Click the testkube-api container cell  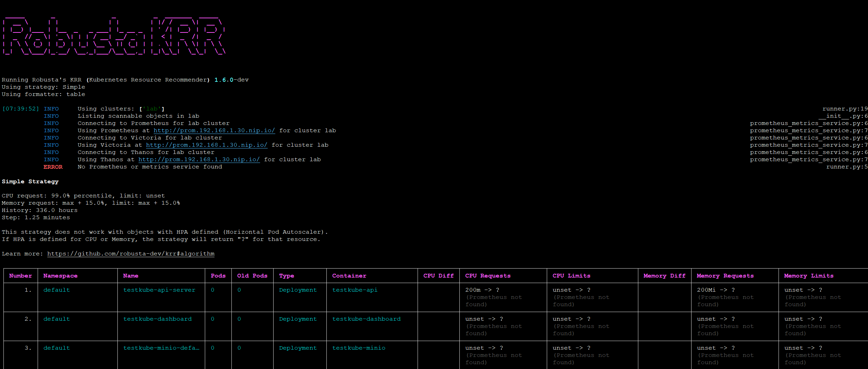coord(355,290)
